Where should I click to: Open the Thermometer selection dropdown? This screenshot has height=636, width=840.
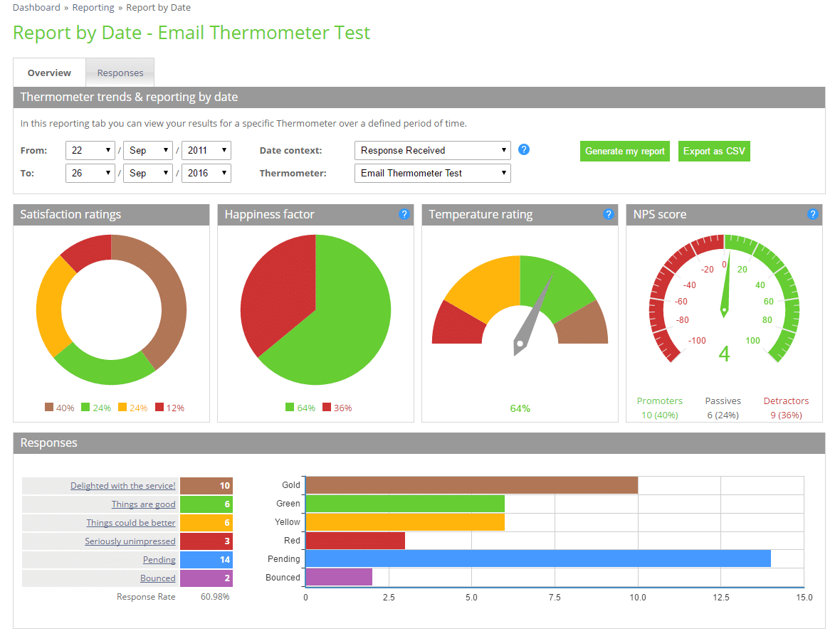pyautogui.click(x=432, y=173)
